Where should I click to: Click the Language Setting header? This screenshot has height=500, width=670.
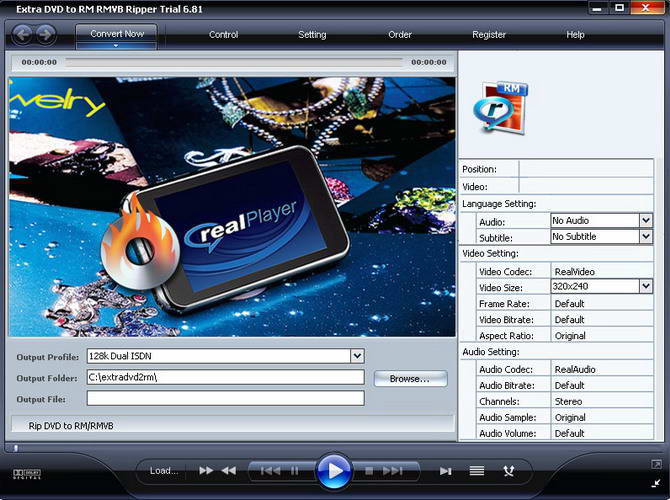pos(499,204)
